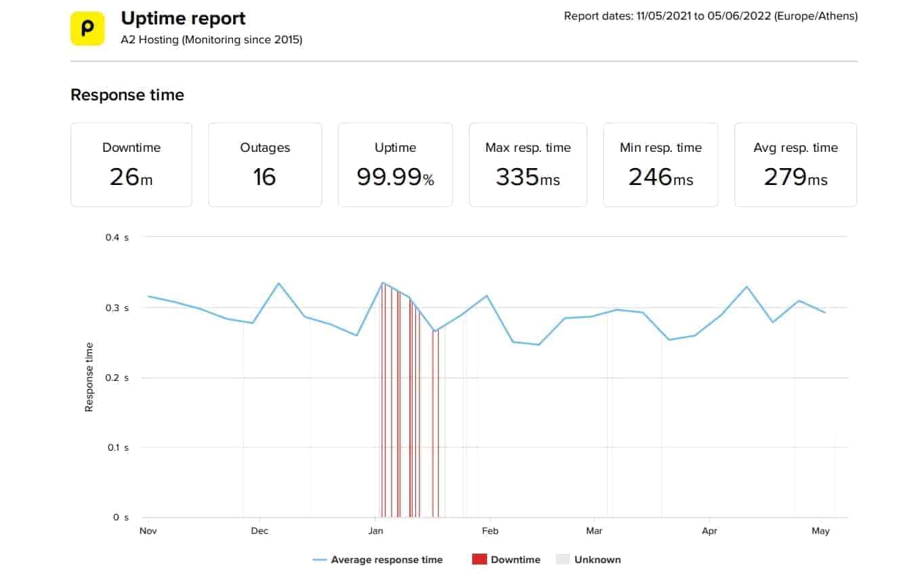Click the A2 Hosting monitoring subtitle
Viewport: 924px width, 576px height.
[211, 39]
